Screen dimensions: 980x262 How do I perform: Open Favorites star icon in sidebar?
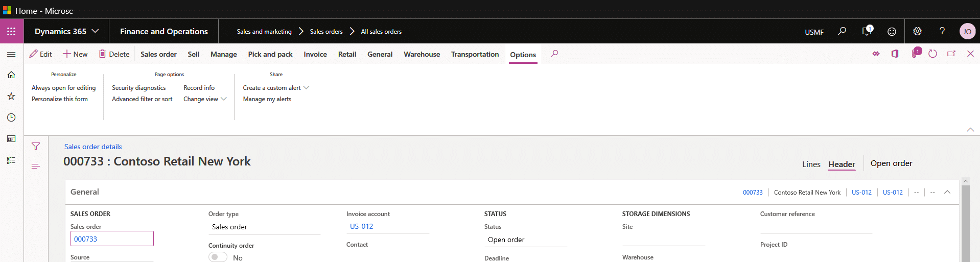11,96
